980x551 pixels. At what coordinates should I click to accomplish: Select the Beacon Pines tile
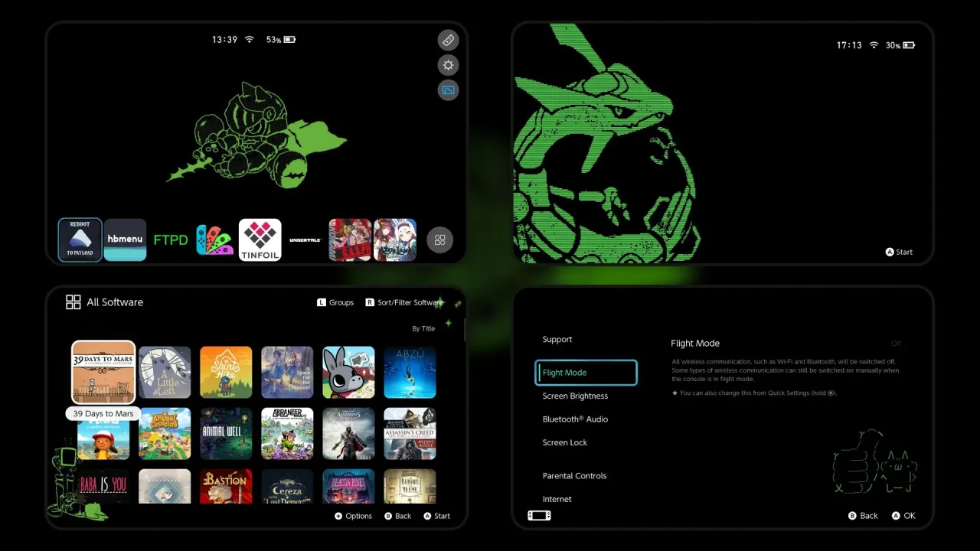(x=348, y=486)
